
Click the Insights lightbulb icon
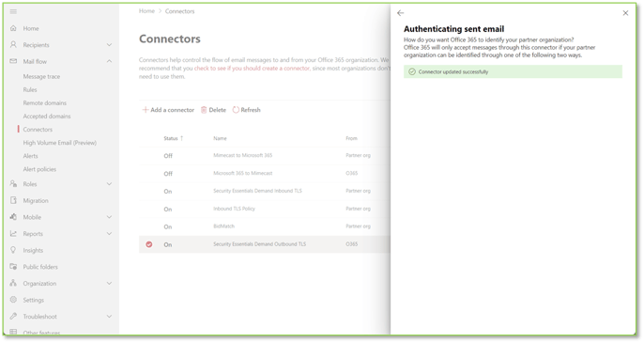(13, 250)
